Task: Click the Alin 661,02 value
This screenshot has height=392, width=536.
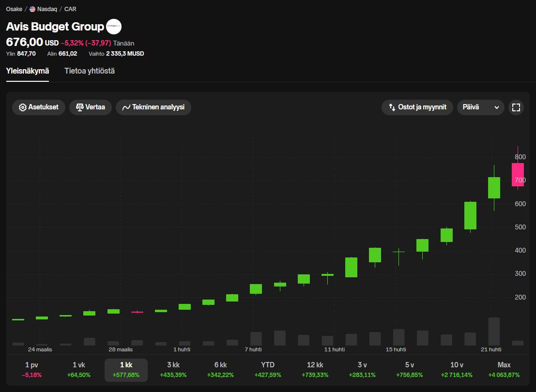Action: pyautogui.click(x=68, y=54)
